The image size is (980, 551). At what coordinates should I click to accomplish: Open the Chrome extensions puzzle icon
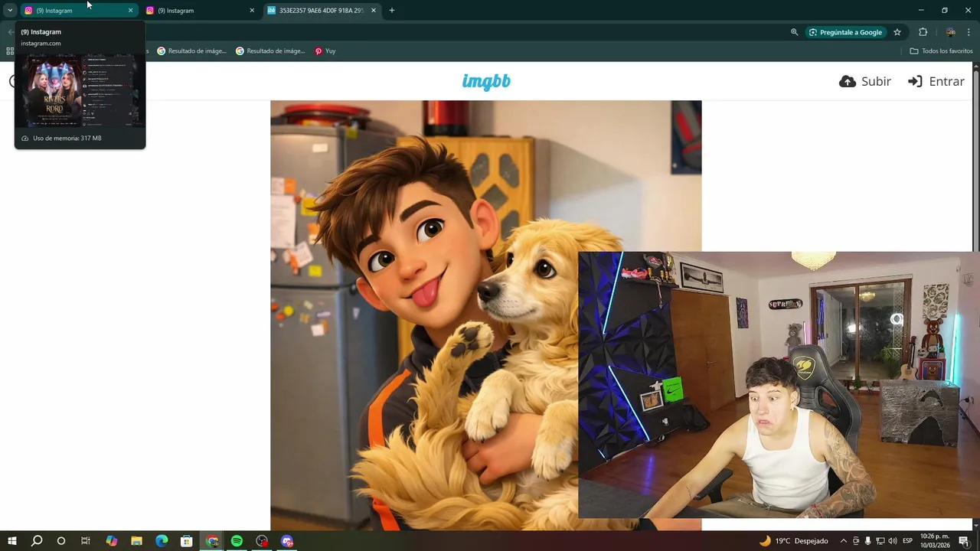click(x=923, y=32)
